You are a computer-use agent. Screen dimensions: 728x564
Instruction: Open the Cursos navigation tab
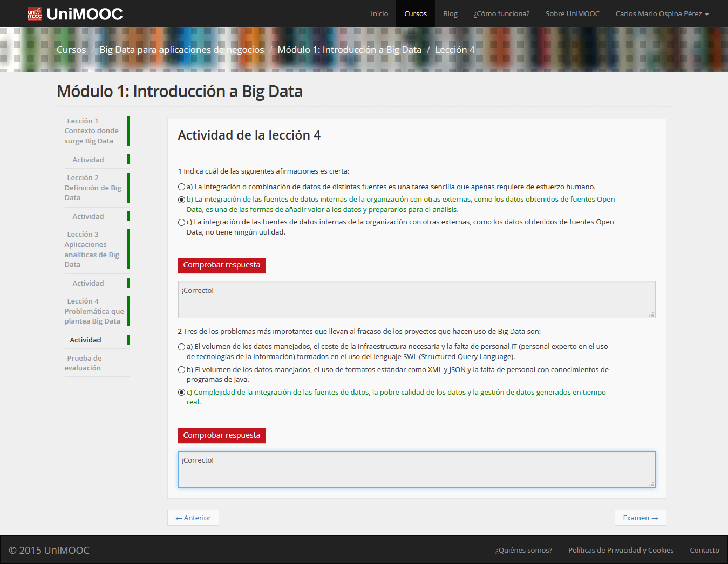click(x=415, y=14)
